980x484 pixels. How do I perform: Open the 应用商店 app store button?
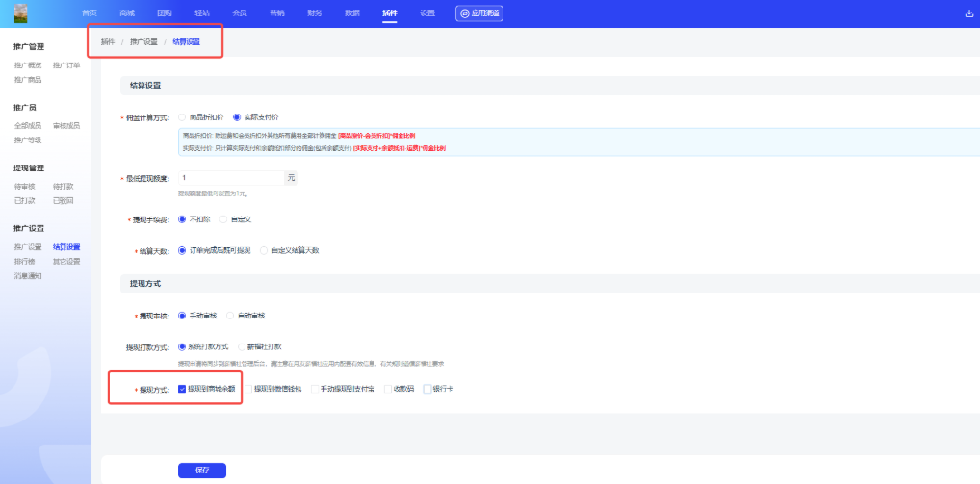coord(479,13)
